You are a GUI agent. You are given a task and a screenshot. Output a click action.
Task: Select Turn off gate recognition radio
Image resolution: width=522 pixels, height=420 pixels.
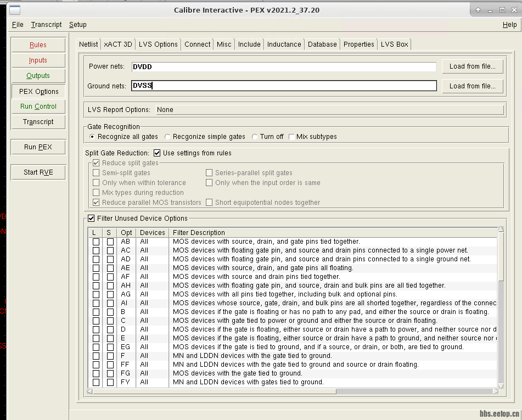point(255,137)
